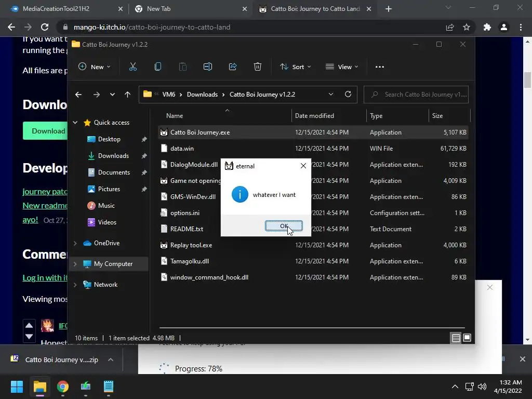Screen dimensions: 532x399
Task: Click the Paste icon in Explorer toolbar
Action: click(182, 67)
